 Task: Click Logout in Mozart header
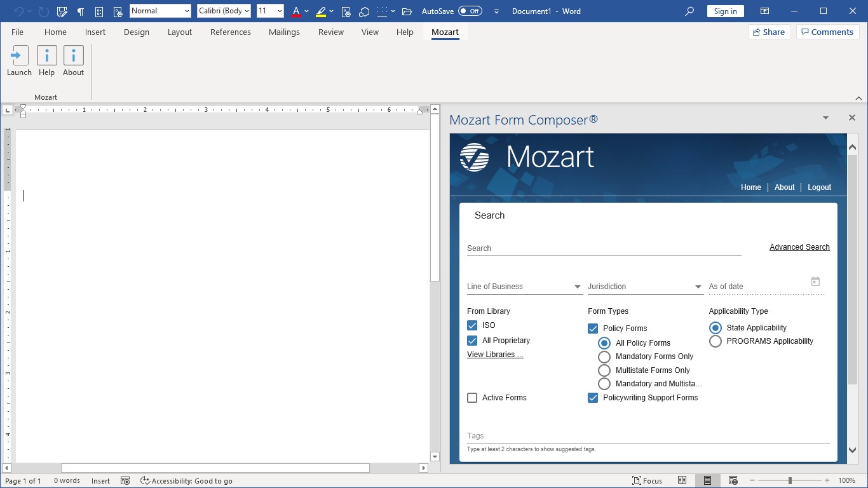click(819, 187)
